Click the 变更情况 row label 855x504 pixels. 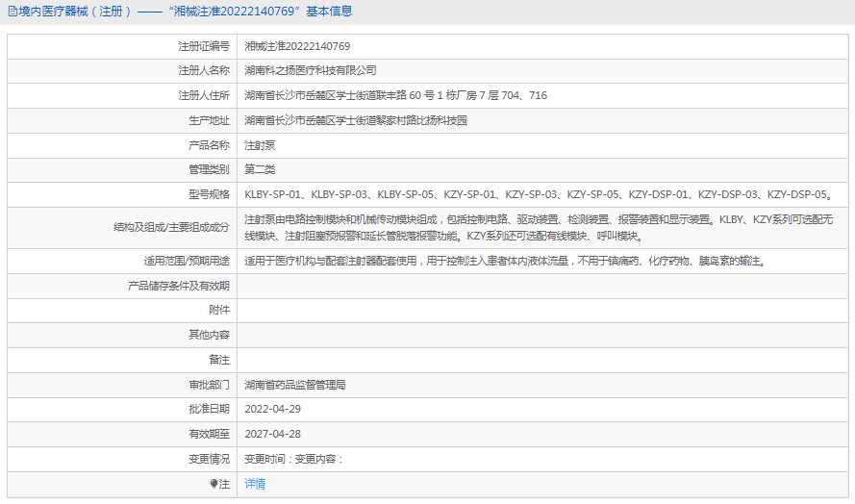click(x=210, y=459)
